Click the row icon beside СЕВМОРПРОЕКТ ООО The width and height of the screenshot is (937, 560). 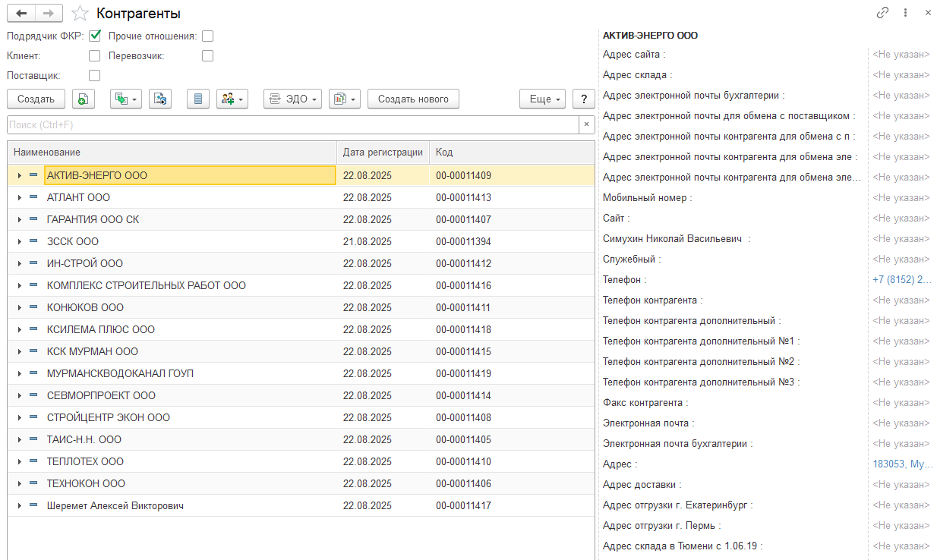[33, 395]
